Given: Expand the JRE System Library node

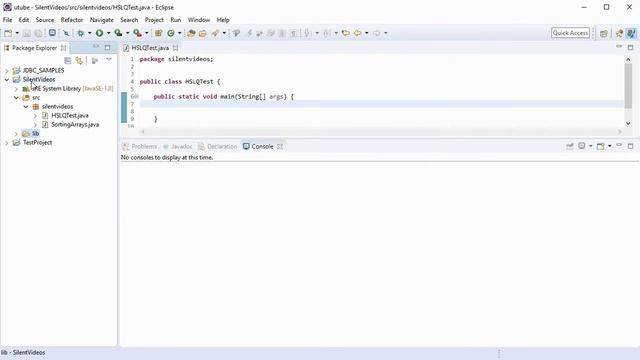Looking at the screenshot, I should (x=16, y=89).
